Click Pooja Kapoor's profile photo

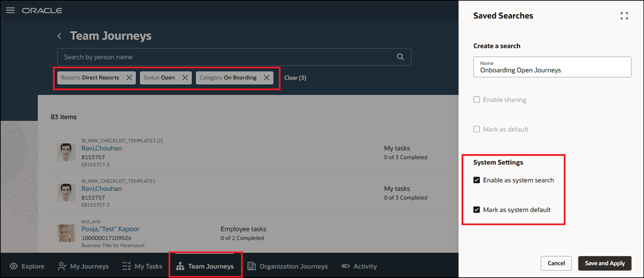pyautogui.click(x=66, y=233)
